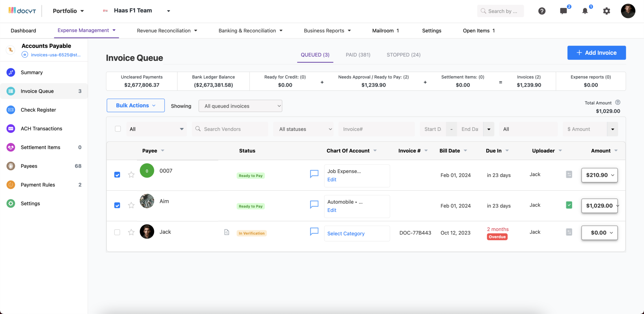Click the Add Invoice button

click(596, 53)
